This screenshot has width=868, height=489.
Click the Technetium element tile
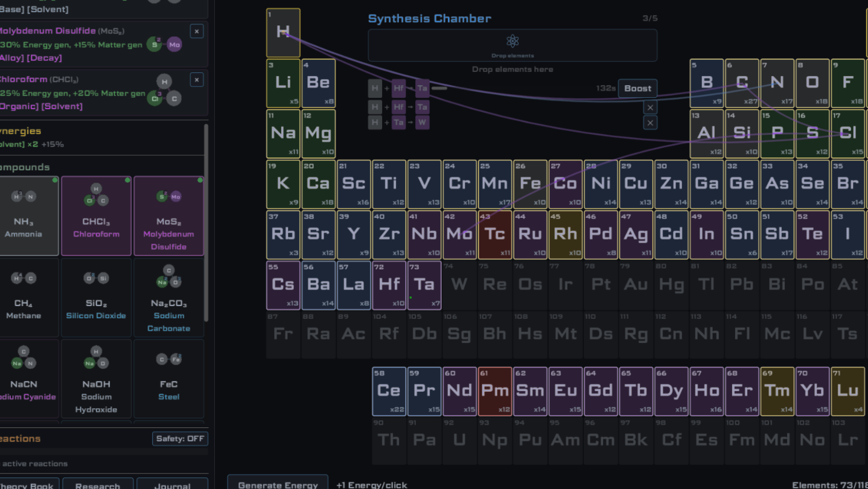[x=494, y=234]
